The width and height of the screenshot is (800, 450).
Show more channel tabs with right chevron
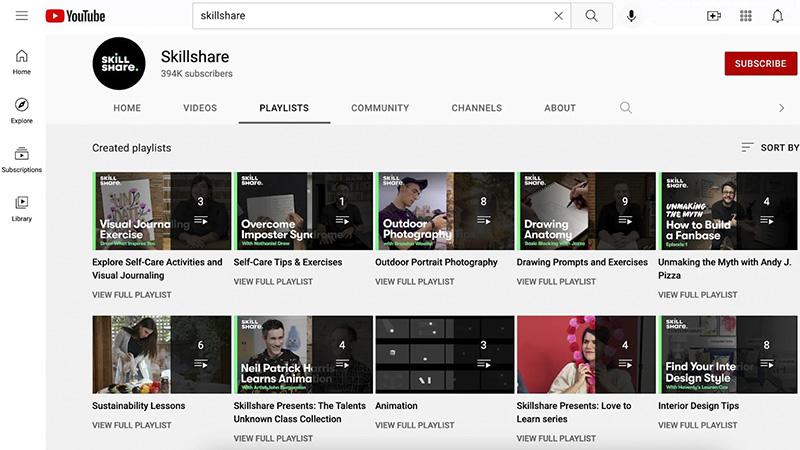[781, 108]
